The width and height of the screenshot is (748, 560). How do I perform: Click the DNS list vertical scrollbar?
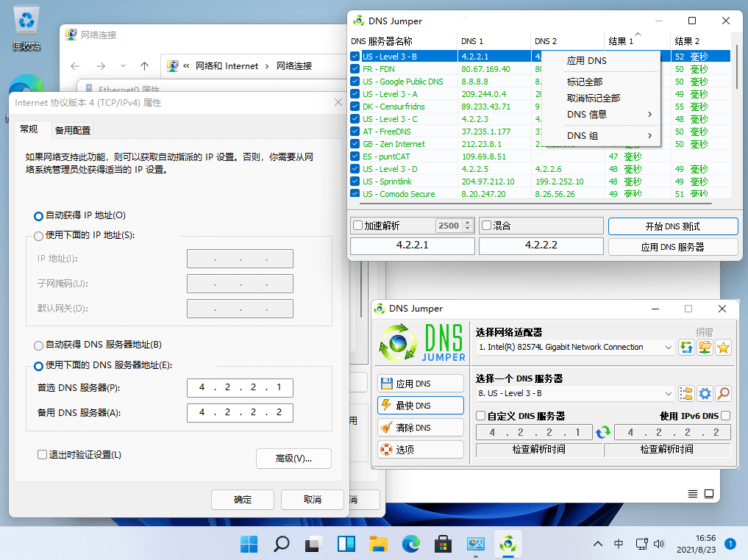pos(737,67)
